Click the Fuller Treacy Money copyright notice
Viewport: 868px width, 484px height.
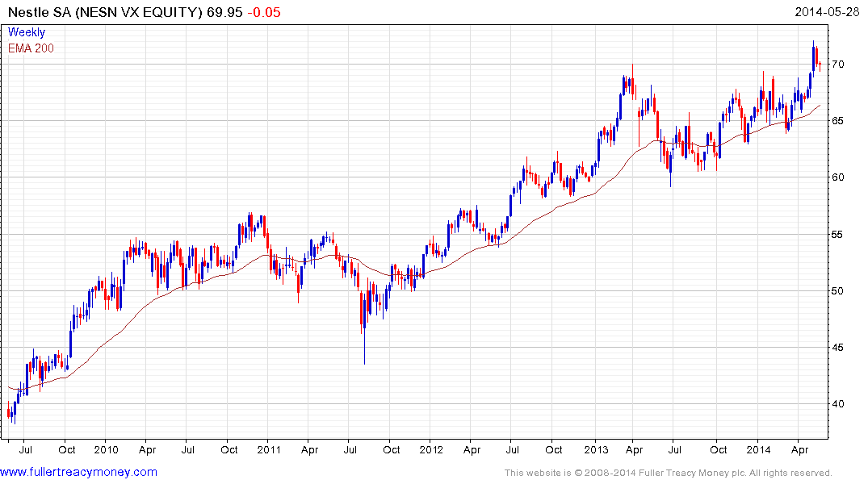point(669,473)
